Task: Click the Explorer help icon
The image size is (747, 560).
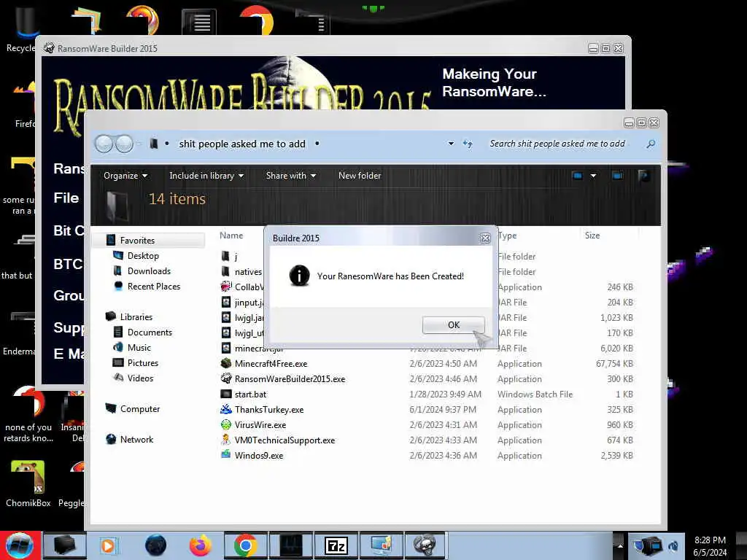Action: [x=643, y=176]
